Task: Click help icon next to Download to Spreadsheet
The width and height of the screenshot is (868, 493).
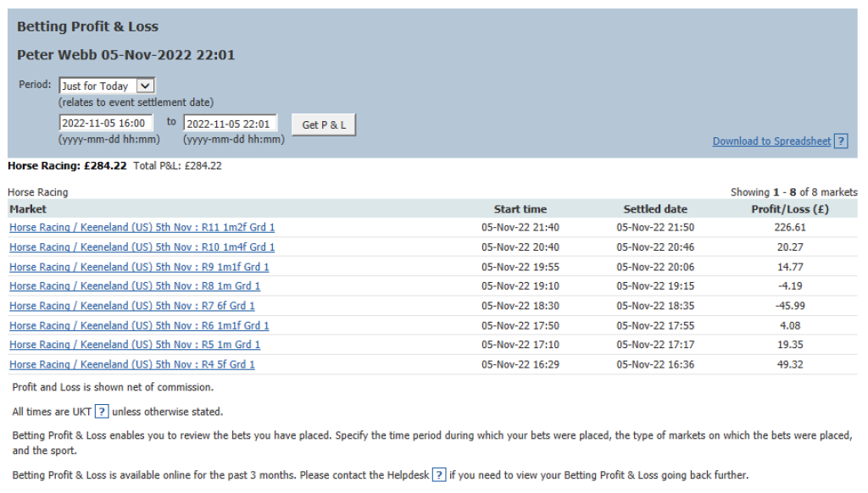Action: click(841, 141)
